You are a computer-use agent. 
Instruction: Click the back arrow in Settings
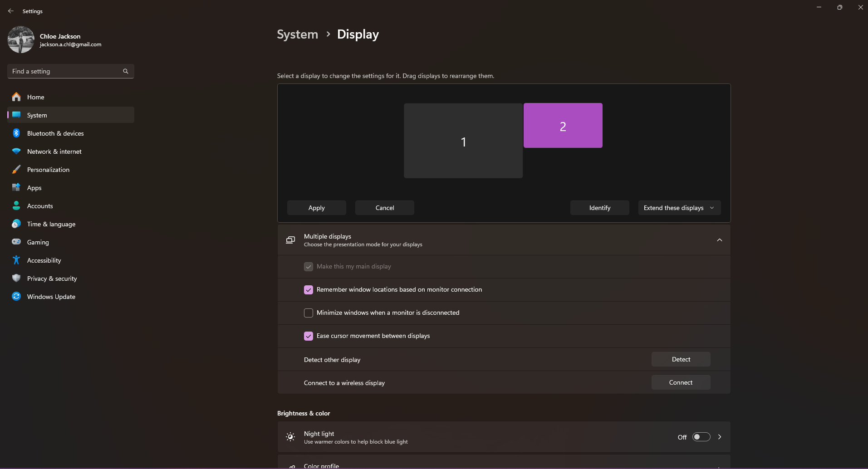click(11, 11)
